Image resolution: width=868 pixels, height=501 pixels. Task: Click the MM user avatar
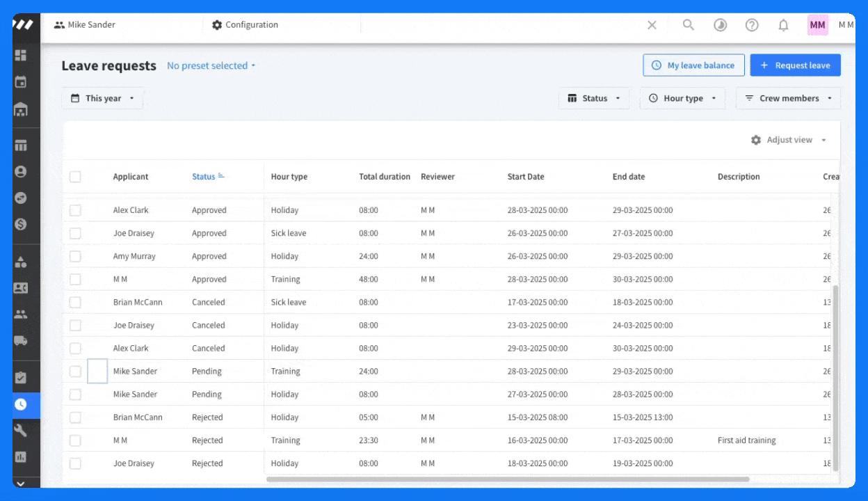click(818, 25)
